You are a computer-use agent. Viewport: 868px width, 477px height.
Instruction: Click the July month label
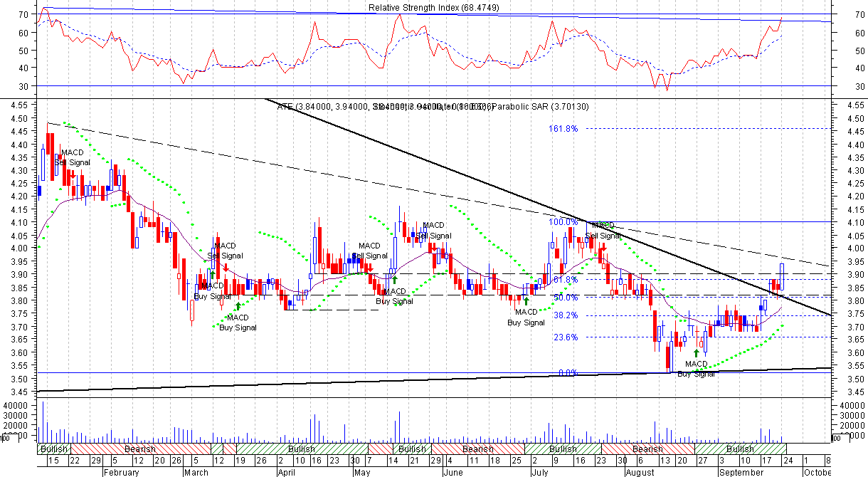540,472
